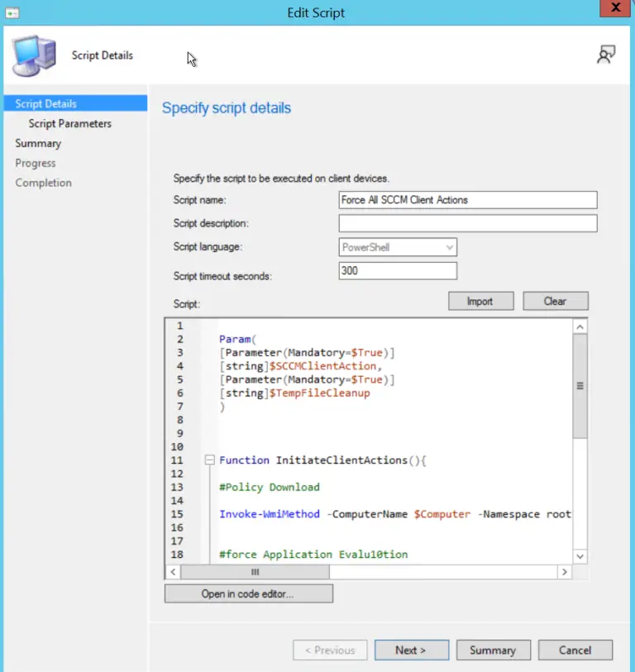Open the Summary step in sidebar
The image size is (635, 672).
38,144
